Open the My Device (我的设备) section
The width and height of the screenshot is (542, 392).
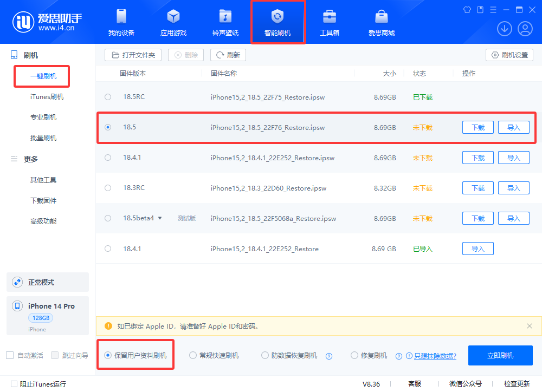coord(121,22)
